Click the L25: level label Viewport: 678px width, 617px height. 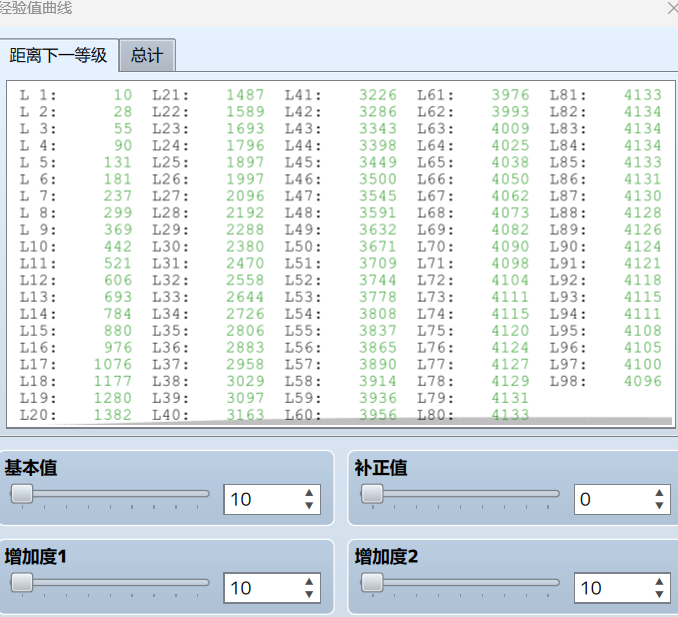coord(170,162)
